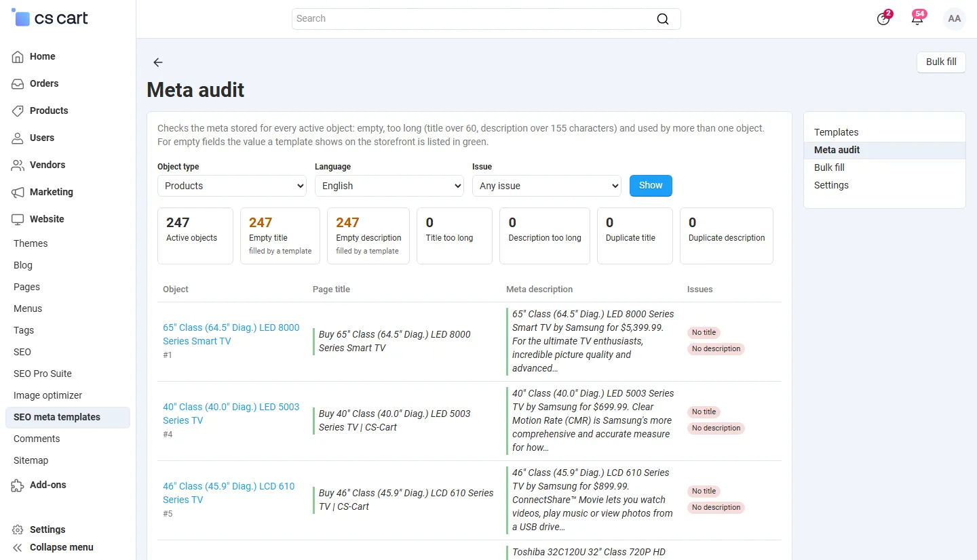Open the 46" Class LCD 610 product link
Viewport: 977px width, 560px height.
(229, 493)
